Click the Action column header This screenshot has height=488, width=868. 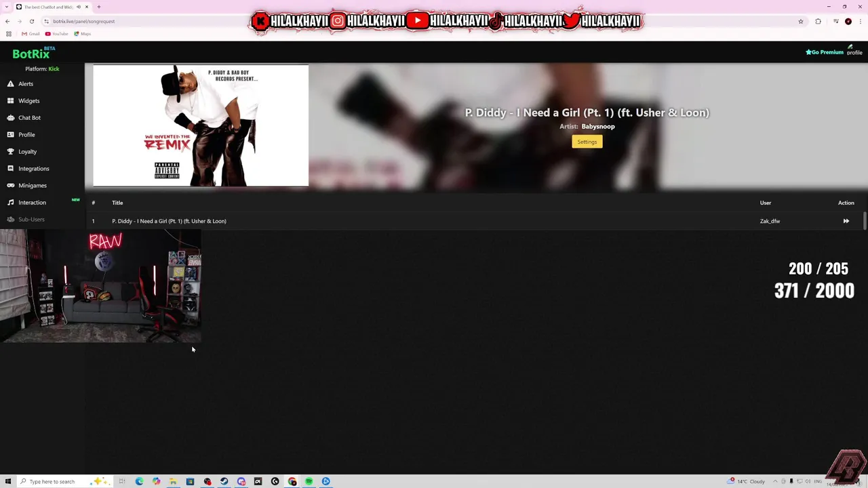[x=846, y=203]
